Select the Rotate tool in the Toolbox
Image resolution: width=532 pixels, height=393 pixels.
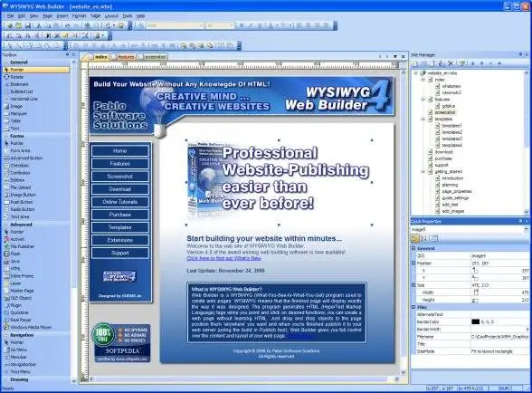[x=16, y=77]
